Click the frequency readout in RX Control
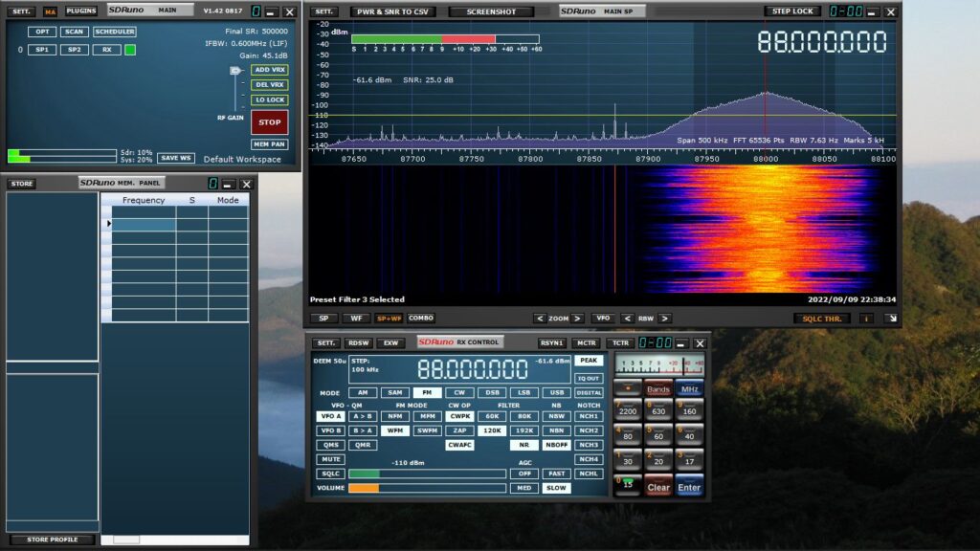Image resolution: width=980 pixels, height=551 pixels. [473, 369]
